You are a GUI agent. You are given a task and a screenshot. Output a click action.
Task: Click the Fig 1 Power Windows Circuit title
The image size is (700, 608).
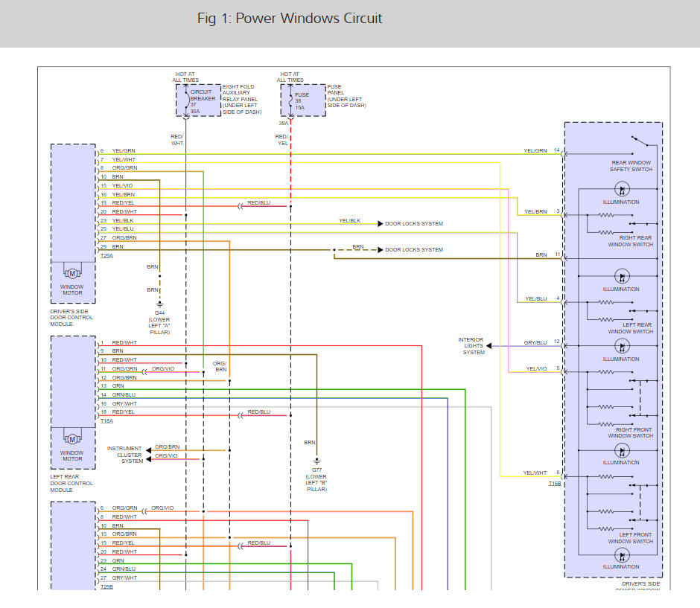tap(290, 19)
